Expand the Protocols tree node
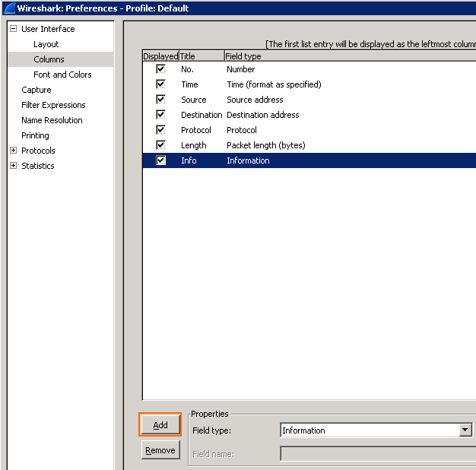This screenshot has height=470, width=476. [14, 151]
